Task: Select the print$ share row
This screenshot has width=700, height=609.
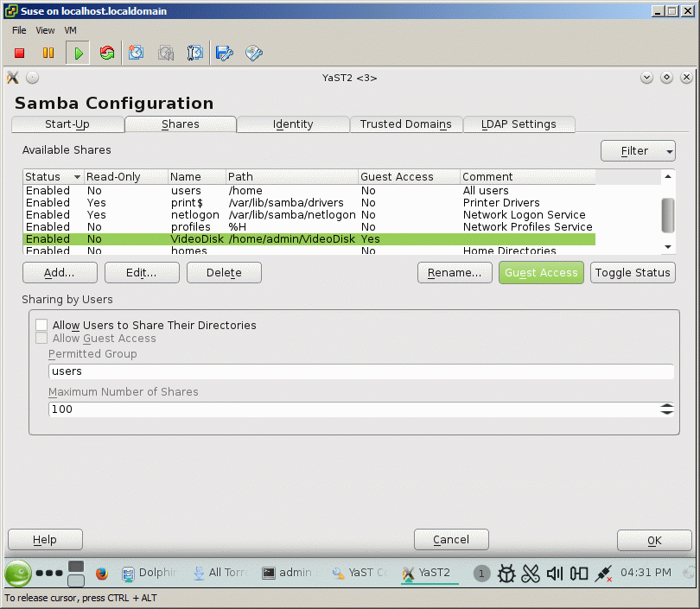Action: [309, 202]
